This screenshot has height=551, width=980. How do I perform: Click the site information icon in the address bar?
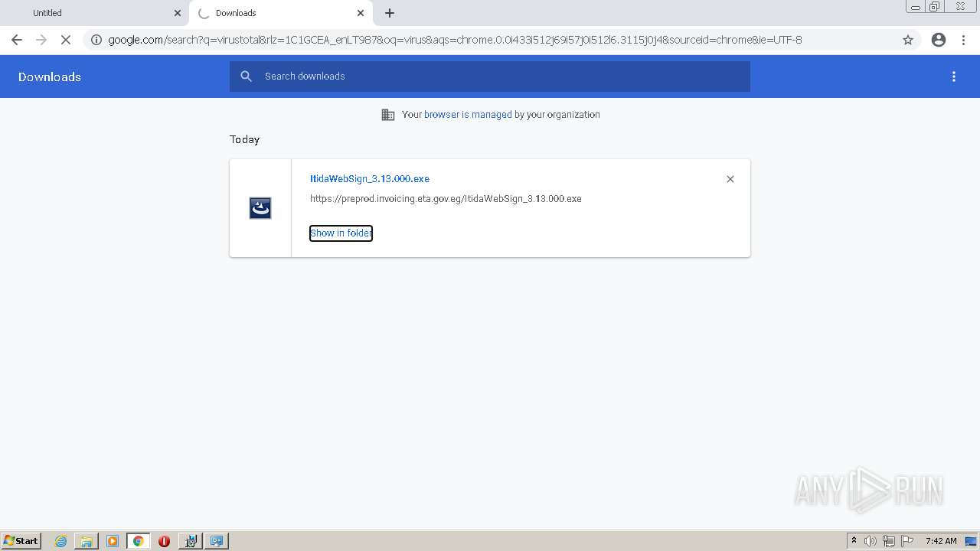96,40
